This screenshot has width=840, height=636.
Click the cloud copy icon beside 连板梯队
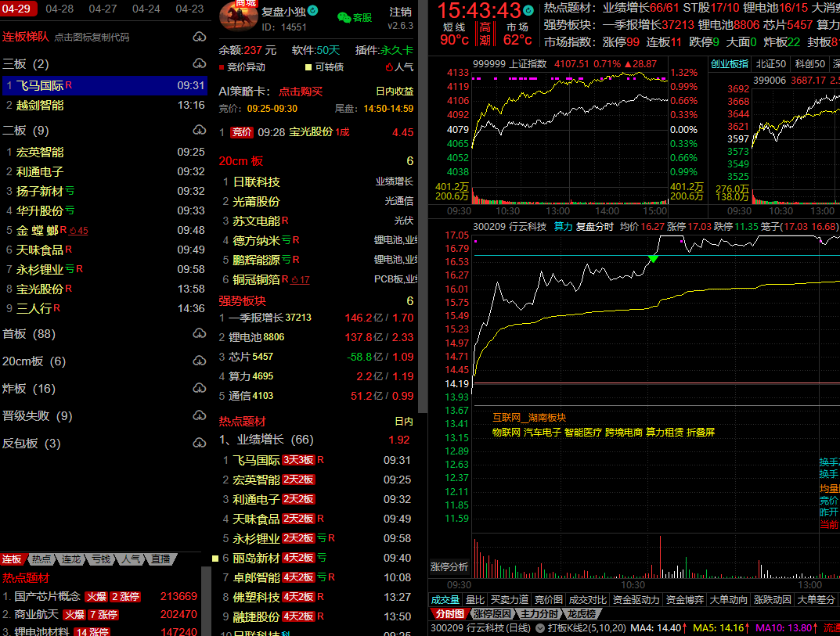click(x=199, y=37)
